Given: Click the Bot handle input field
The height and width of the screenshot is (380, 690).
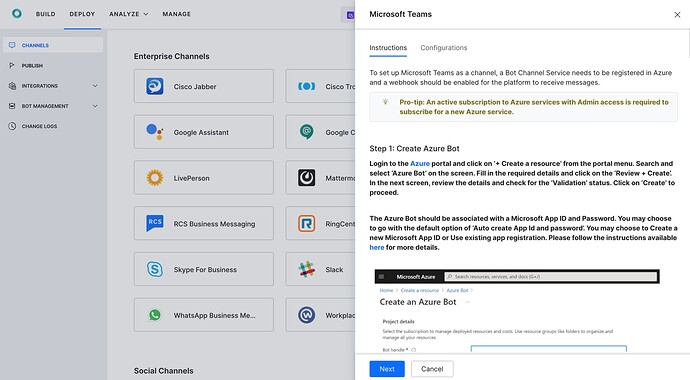Looking at the screenshot, I should point(548,349).
